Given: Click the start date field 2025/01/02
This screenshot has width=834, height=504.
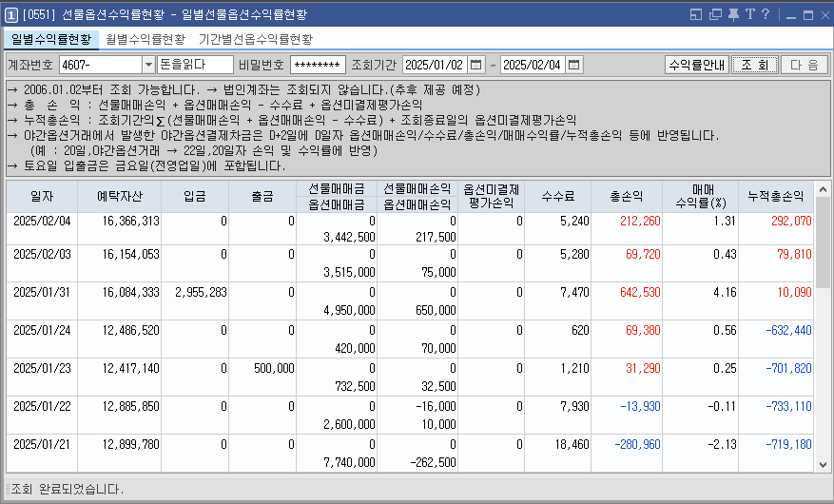Looking at the screenshot, I should click(436, 65).
